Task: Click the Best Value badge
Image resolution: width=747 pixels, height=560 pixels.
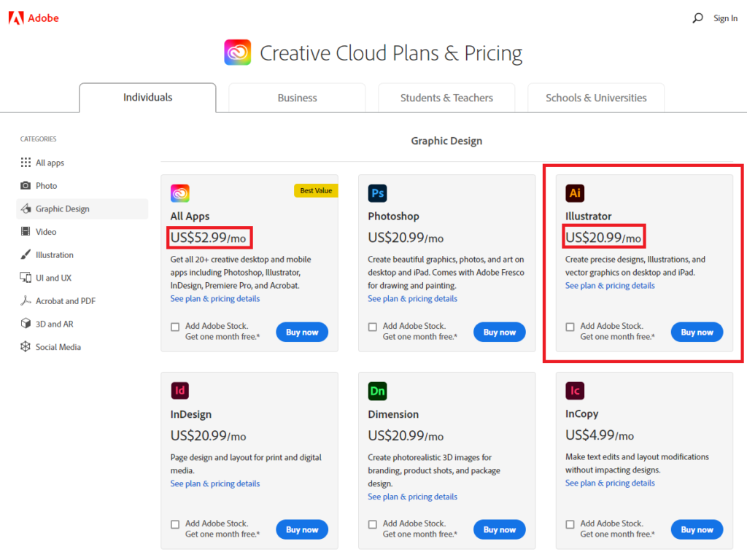Action: coord(316,190)
